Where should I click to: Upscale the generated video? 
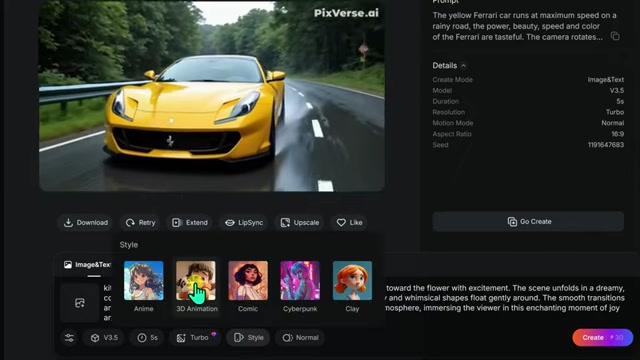[300, 222]
